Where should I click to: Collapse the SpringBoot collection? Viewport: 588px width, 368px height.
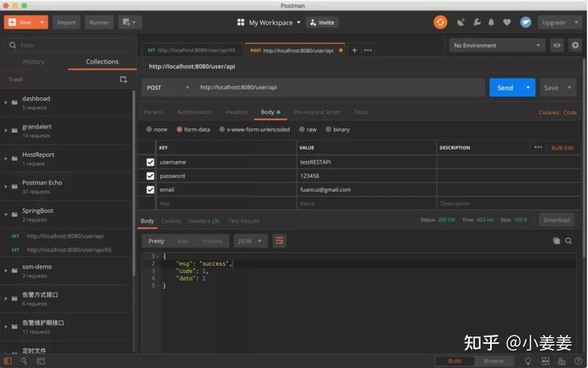[x=6, y=214]
